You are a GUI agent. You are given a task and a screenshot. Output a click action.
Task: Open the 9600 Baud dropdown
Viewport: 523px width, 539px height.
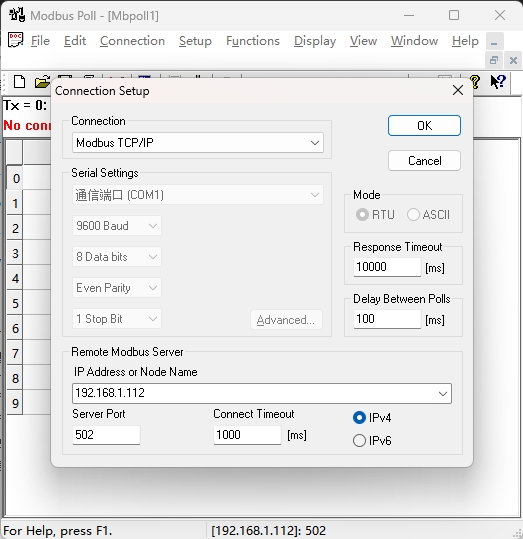117,226
